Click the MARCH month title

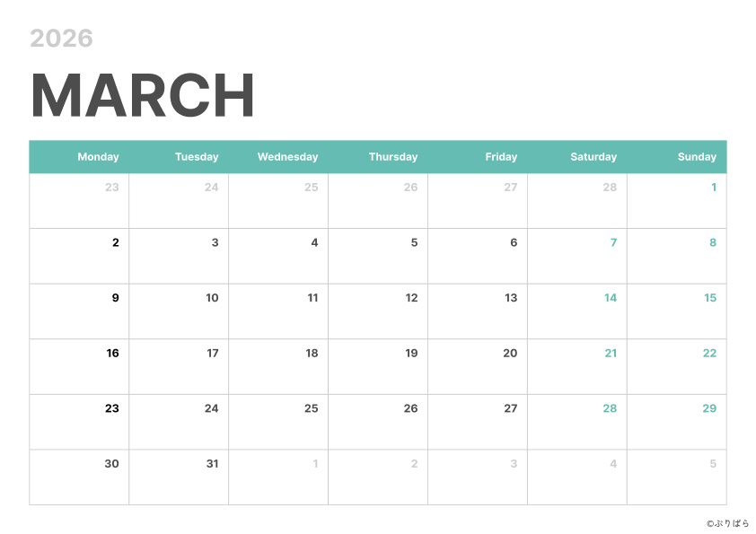pyautogui.click(x=143, y=95)
